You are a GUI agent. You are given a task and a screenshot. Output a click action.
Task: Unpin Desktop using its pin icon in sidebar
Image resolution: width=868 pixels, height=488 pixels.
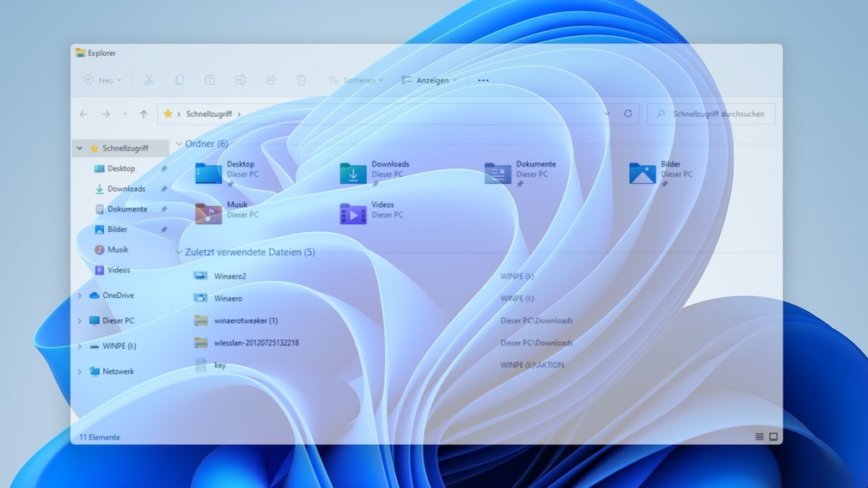[x=164, y=169]
